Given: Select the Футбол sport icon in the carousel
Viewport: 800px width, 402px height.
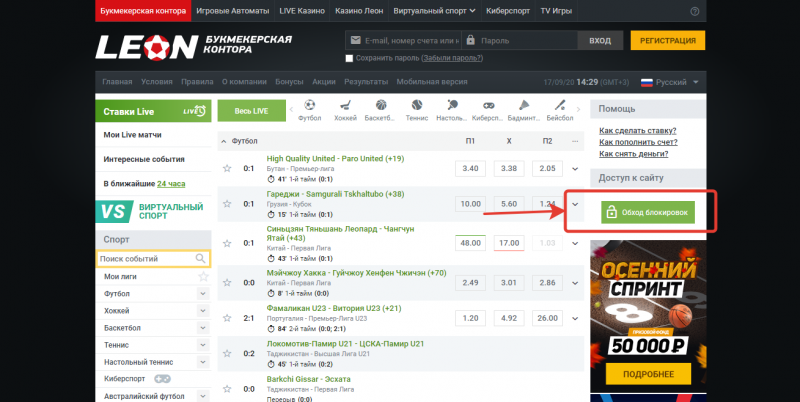Looking at the screenshot, I should point(310,105).
